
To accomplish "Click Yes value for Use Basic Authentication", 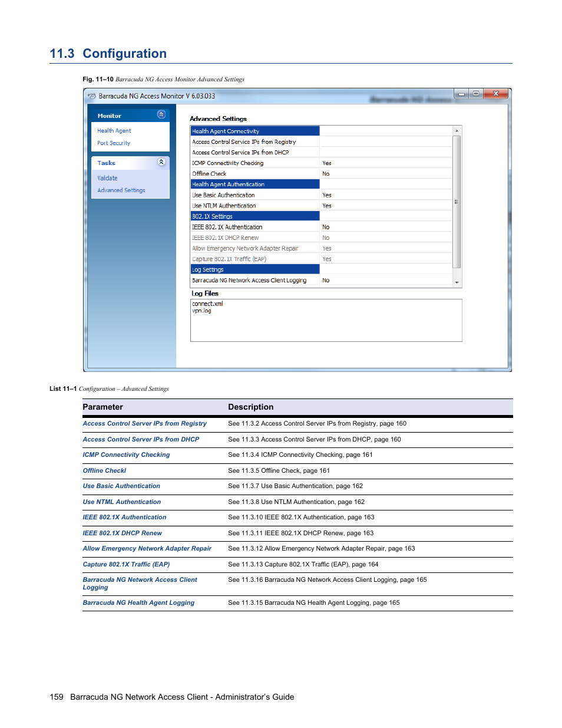I will tap(327, 195).
